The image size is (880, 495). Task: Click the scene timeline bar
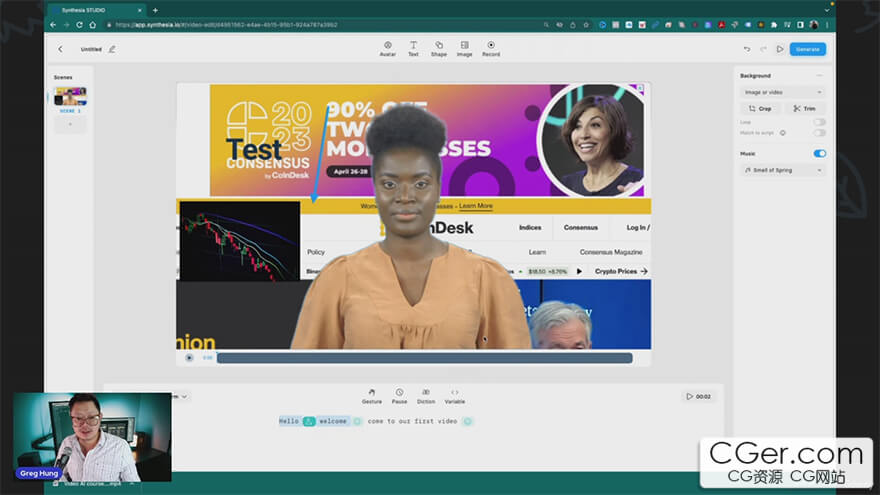click(425, 358)
